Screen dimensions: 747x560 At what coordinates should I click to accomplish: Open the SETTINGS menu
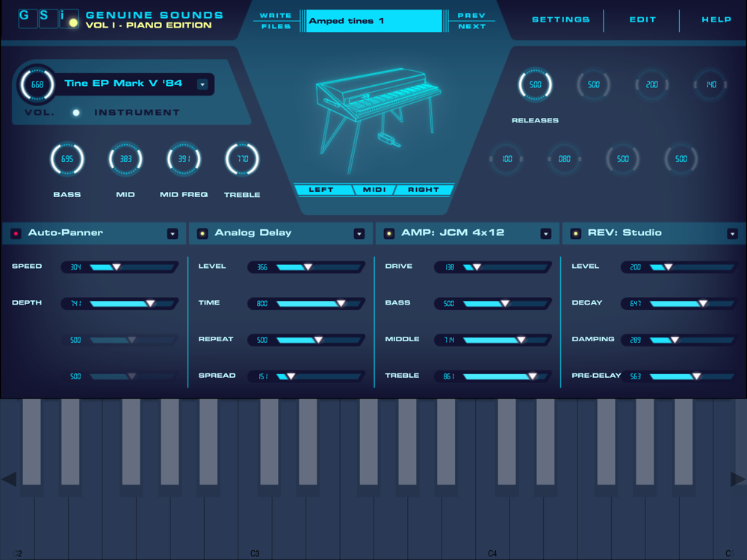(561, 19)
